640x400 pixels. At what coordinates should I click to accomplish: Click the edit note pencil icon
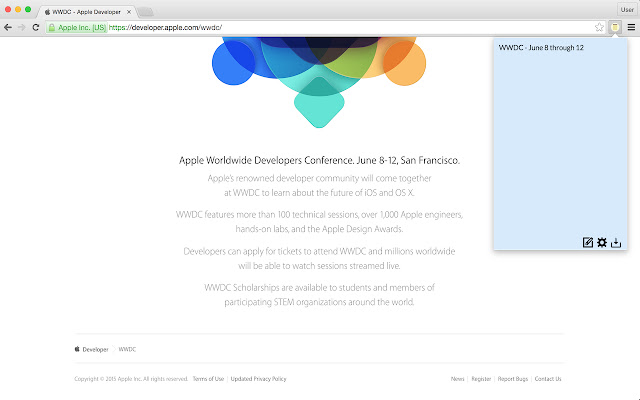pyautogui.click(x=587, y=242)
